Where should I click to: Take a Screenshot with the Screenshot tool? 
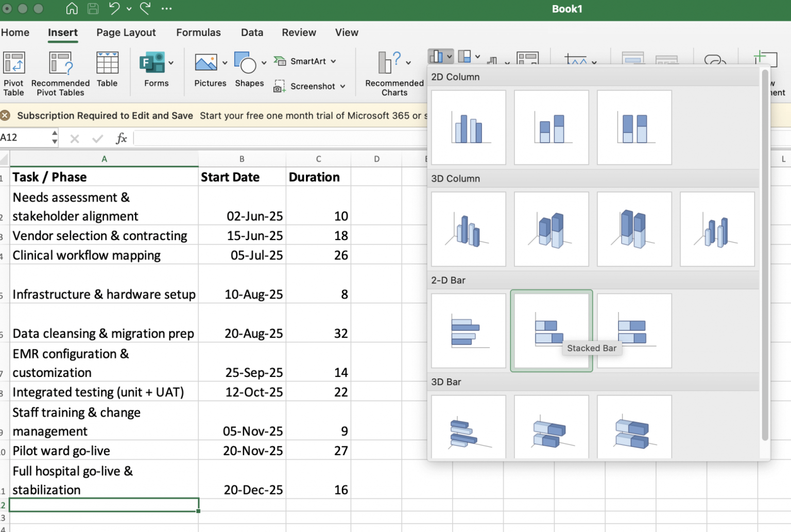(x=309, y=86)
